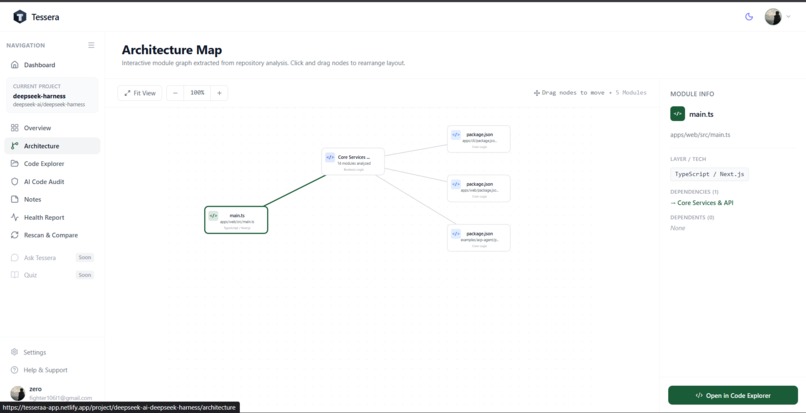Click the Tessera hexagon logo

point(20,17)
